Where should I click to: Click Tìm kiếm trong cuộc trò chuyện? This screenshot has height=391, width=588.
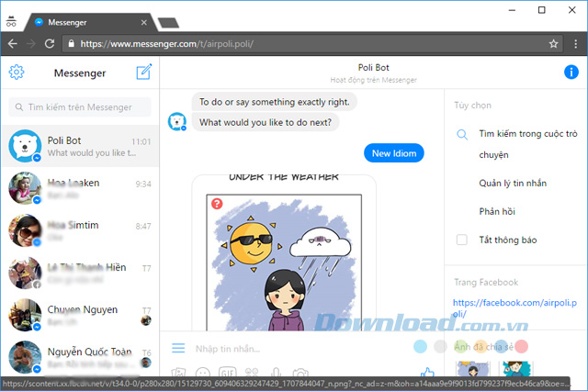(x=527, y=143)
